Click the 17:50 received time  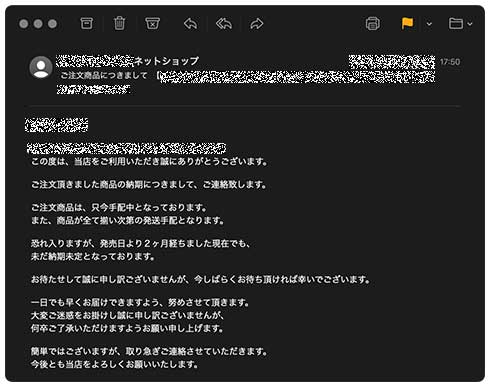(450, 62)
